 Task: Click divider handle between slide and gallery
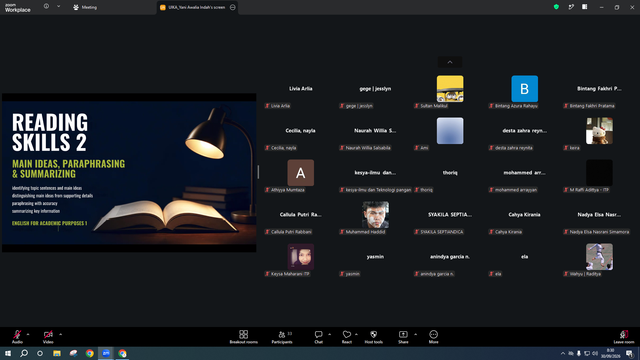coord(258,172)
